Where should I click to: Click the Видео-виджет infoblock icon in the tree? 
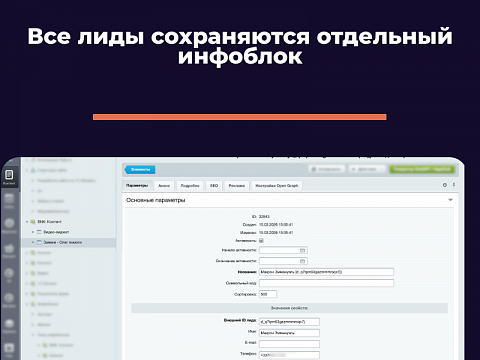39,232
